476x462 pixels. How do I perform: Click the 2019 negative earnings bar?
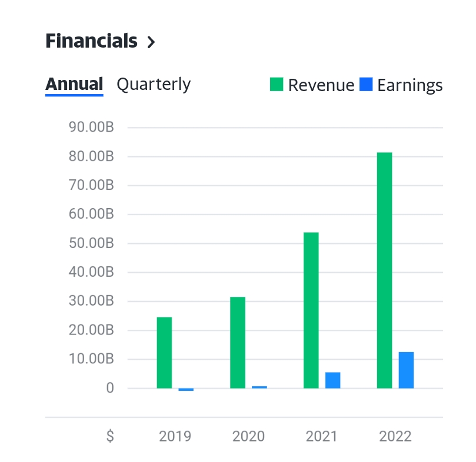[186, 390]
